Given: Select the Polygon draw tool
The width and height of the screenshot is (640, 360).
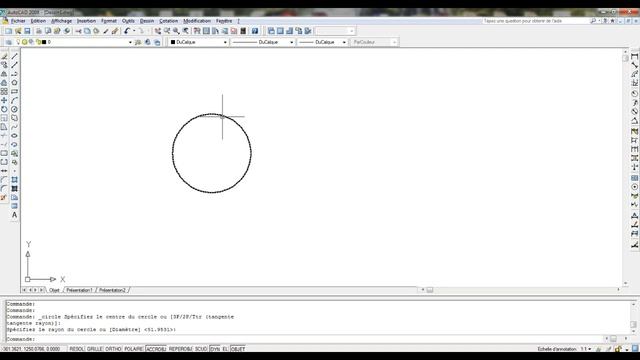Looking at the screenshot, I should pos(15,83).
